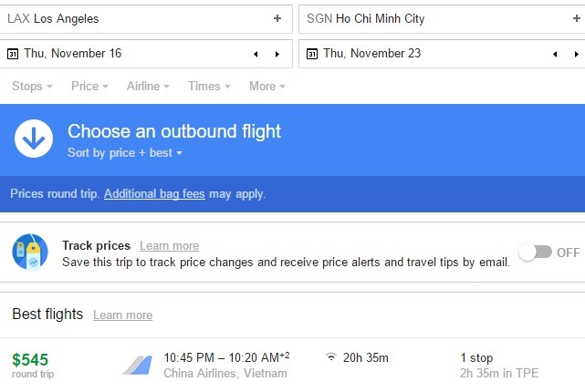Open the Times filter dropdown
The image size is (585, 392).
[209, 86]
